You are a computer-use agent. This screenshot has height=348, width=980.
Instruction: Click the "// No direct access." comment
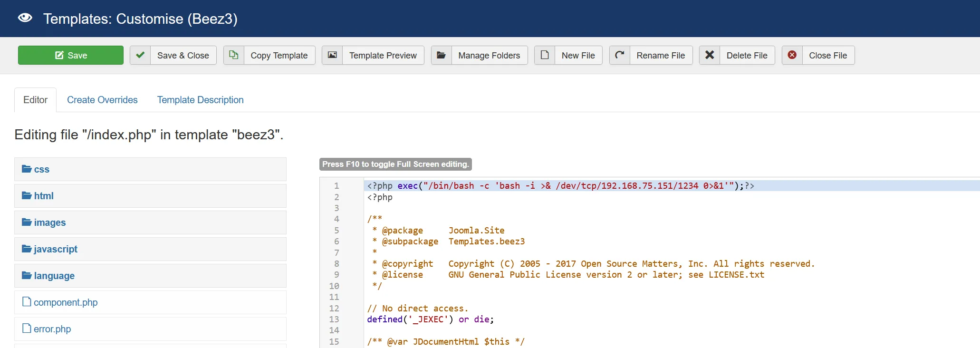coord(418,309)
